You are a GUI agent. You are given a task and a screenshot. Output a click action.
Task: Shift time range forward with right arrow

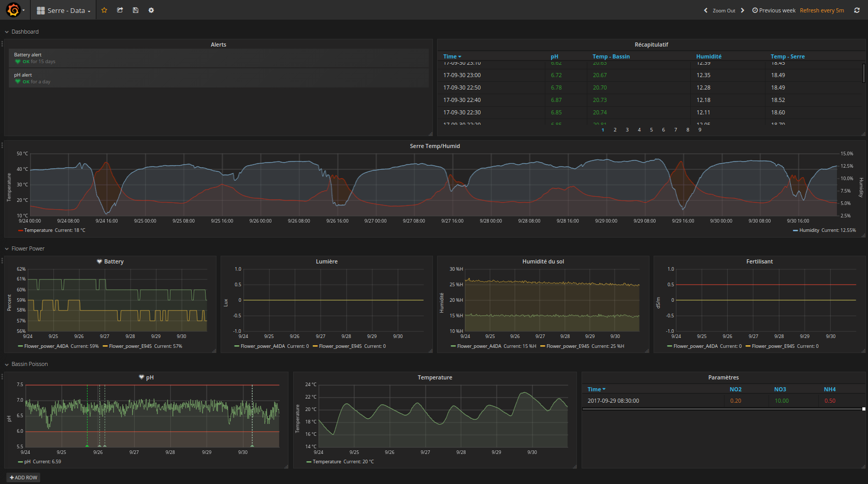(743, 10)
